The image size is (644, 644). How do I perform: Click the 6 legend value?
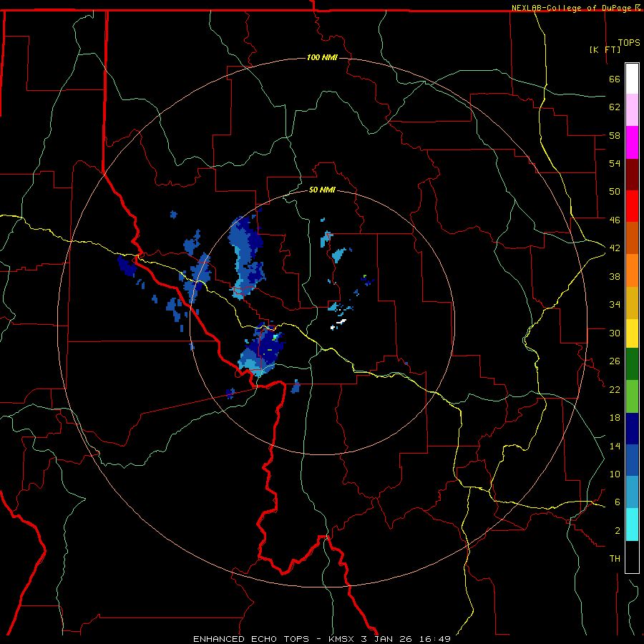click(618, 502)
